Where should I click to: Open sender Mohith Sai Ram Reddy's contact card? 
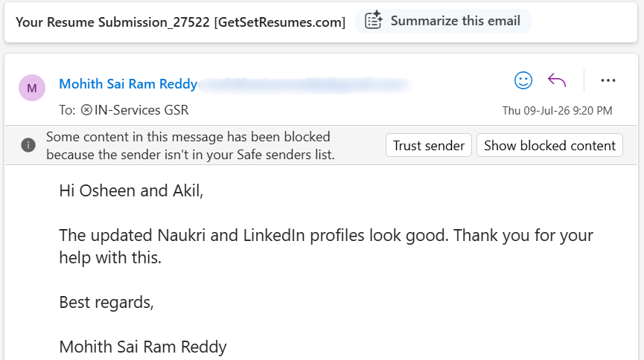[128, 84]
